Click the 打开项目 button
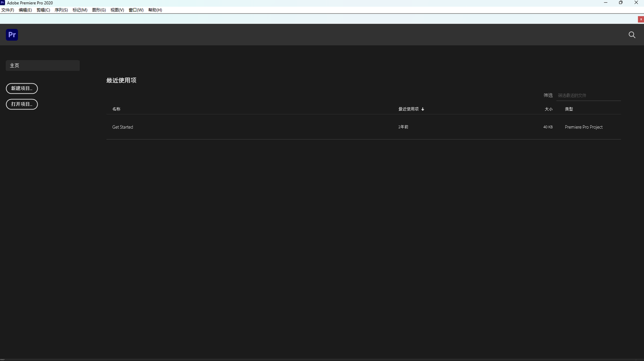This screenshot has width=644, height=361. (x=22, y=104)
